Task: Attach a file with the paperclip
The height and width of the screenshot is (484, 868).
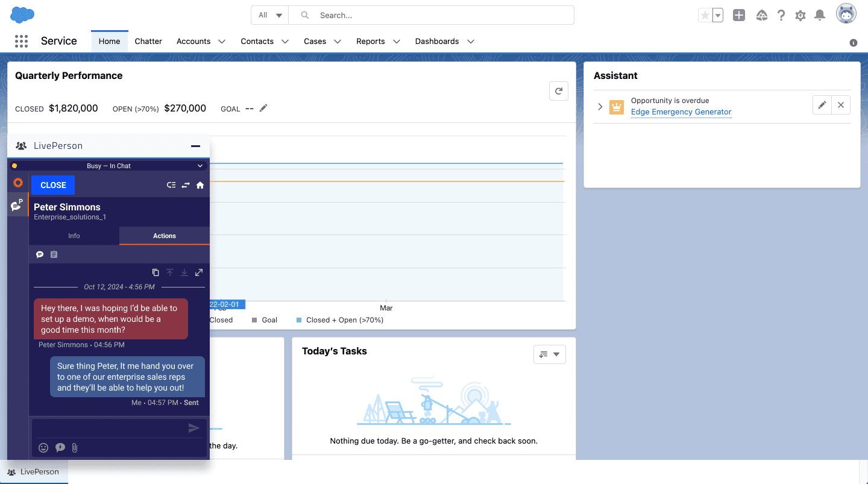Action: (75, 447)
